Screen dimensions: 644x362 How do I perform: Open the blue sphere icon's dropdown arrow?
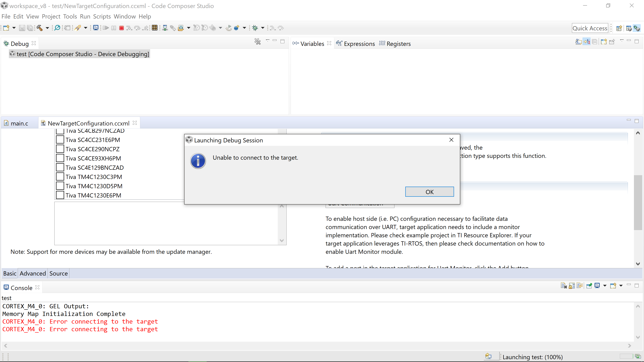tap(245, 28)
